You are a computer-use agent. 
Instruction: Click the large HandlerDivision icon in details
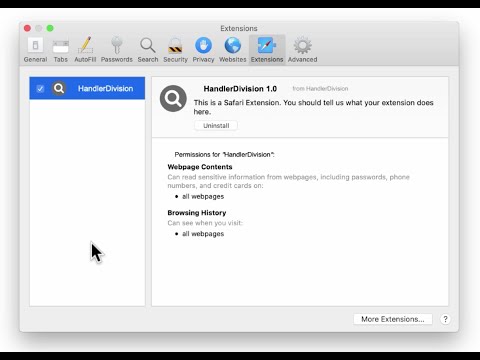173,99
